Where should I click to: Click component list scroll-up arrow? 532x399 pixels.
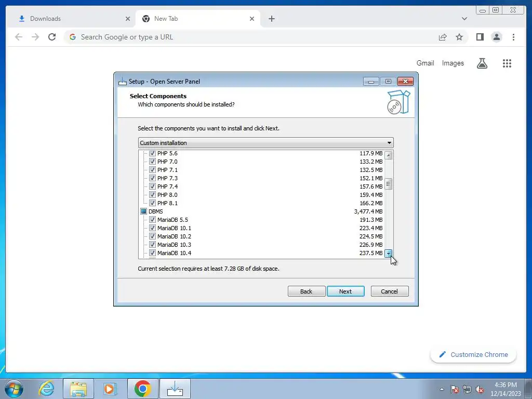click(x=389, y=155)
